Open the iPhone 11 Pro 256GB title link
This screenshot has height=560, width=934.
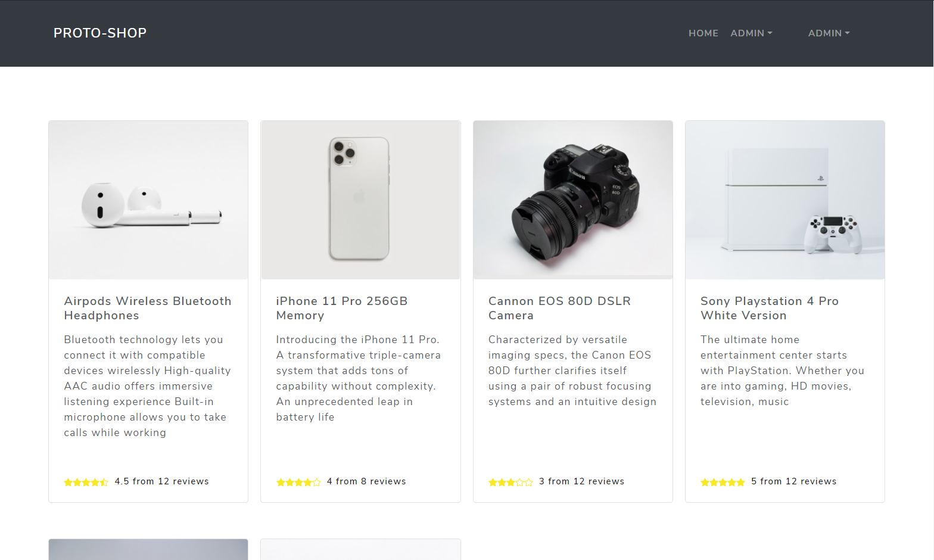pyautogui.click(x=341, y=308)
